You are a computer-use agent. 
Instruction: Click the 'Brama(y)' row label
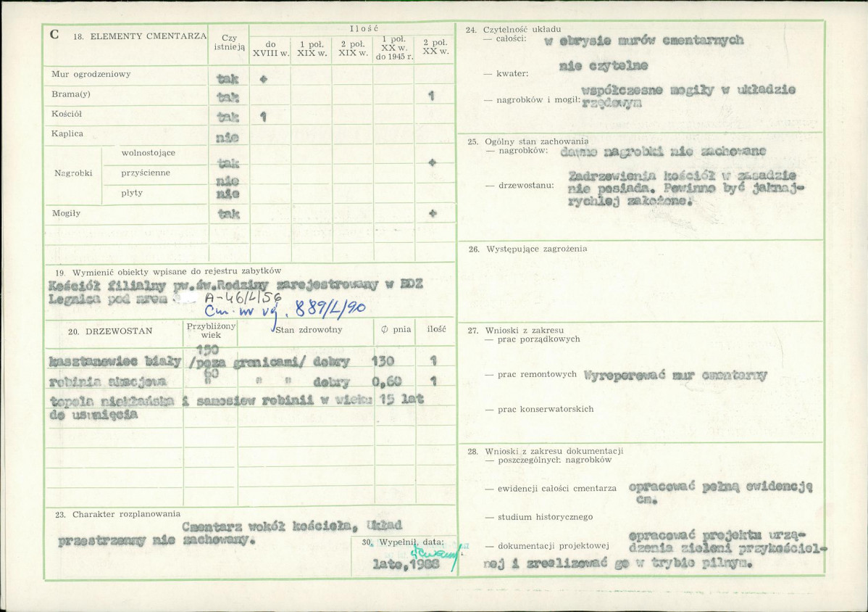[x=71, y=94]
